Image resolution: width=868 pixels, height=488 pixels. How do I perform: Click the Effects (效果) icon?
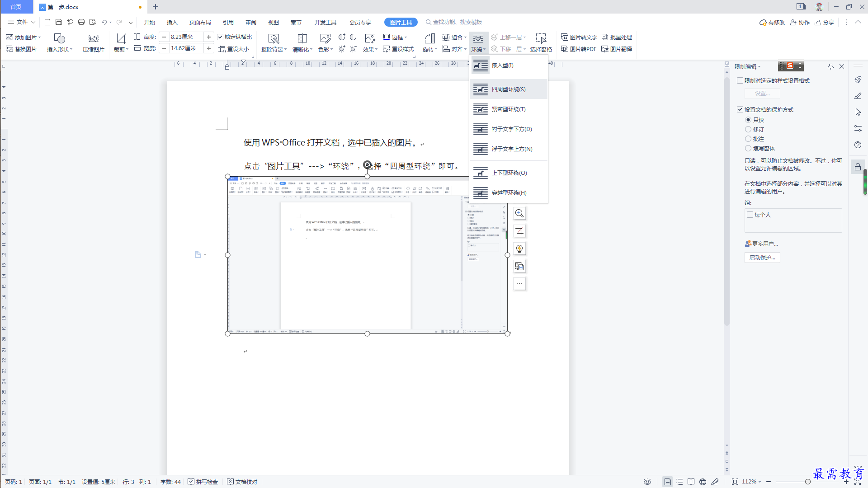click(x=370, y=38)
